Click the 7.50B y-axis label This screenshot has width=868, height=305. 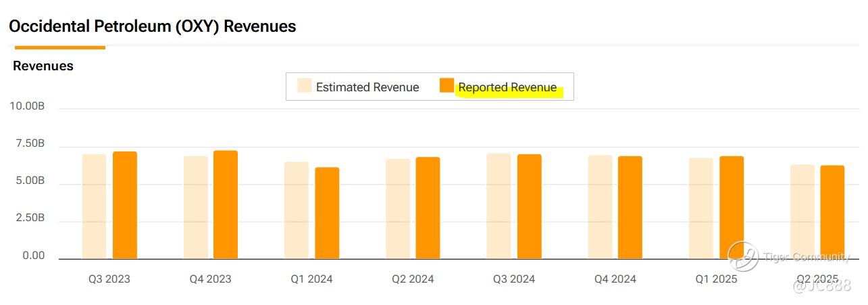coord(30,144)
